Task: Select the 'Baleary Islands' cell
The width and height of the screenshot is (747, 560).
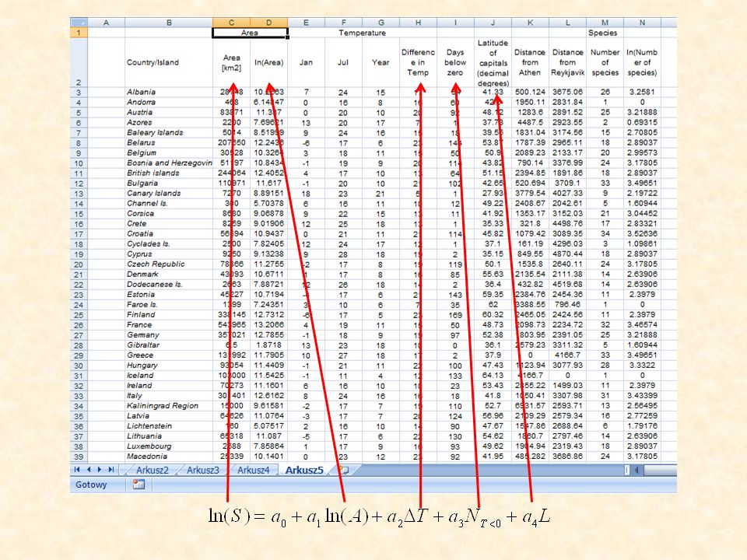Action: (169, 132)
